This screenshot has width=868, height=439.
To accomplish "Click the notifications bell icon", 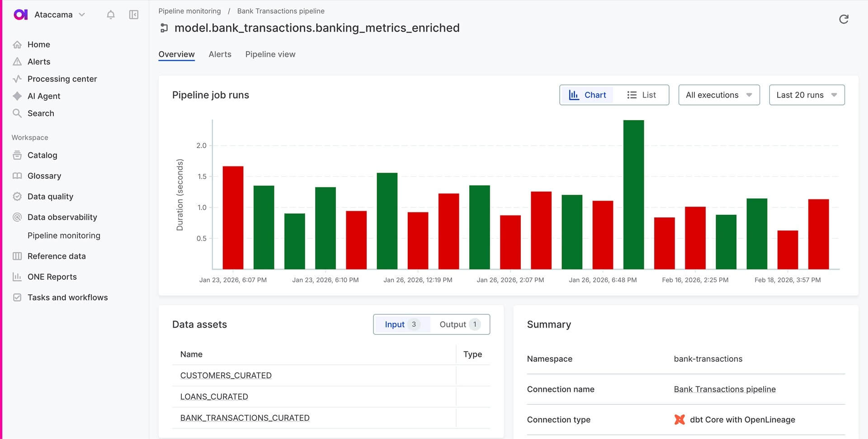I will point(111,15).
